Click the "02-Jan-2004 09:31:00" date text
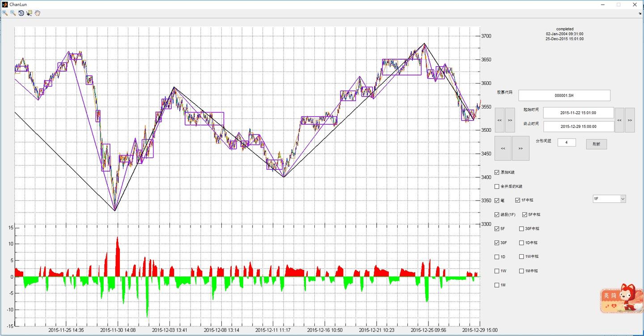This screenshot has width=644, height=336. coord(564,34)
